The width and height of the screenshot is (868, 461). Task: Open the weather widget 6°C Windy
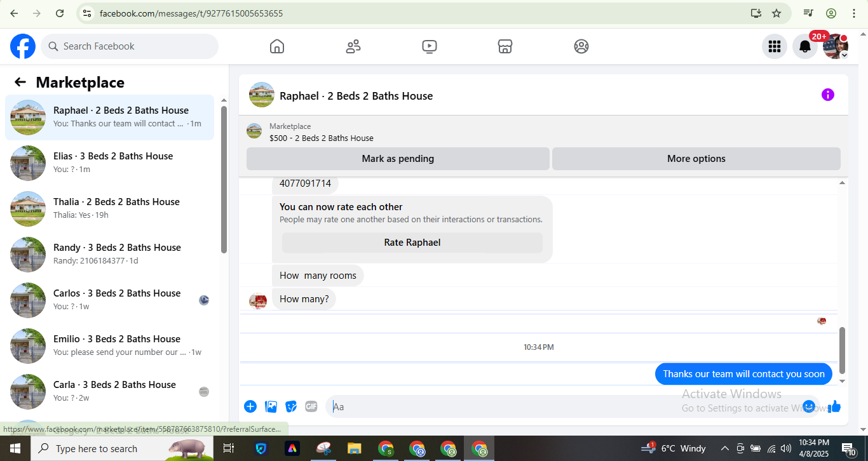(674, 448)
